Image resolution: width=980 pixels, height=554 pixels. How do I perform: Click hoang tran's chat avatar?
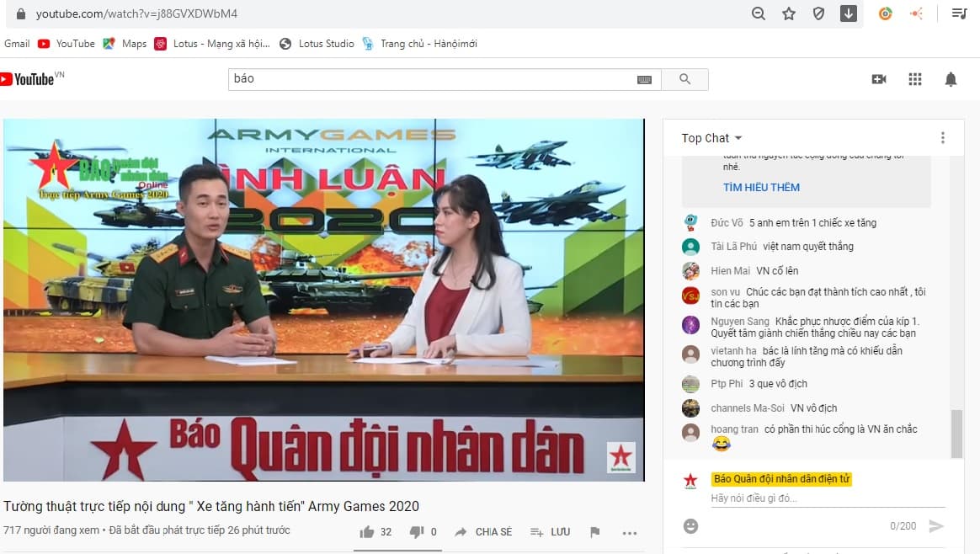point(690,432)
